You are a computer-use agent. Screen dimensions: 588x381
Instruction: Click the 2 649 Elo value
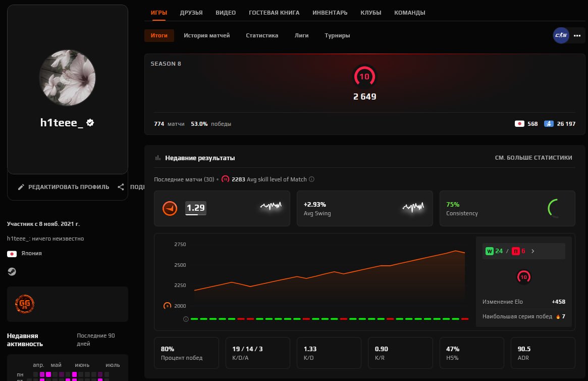364,97
